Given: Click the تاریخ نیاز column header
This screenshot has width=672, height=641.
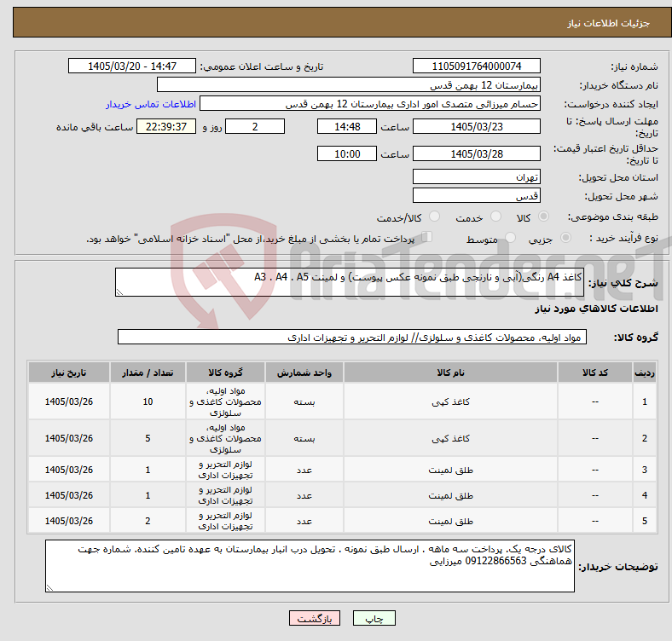Looking at the screenshot, I should pos(68,372).
